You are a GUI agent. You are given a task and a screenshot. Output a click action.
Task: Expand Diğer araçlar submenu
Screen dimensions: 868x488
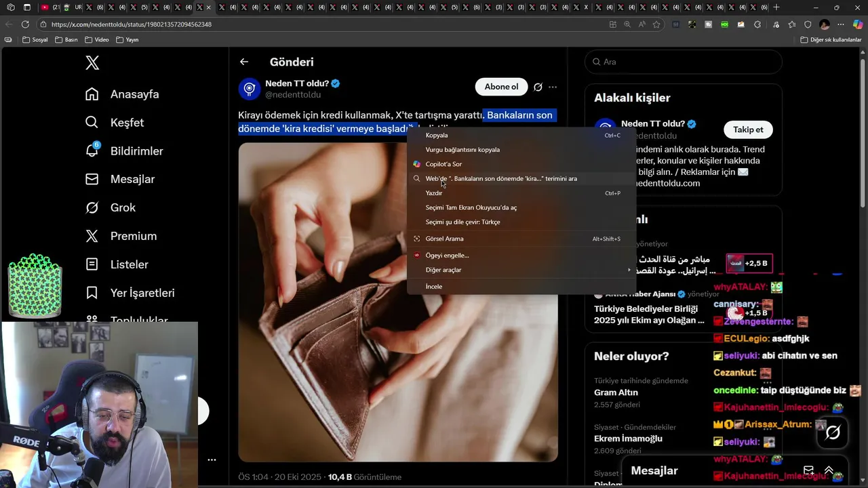521,270
